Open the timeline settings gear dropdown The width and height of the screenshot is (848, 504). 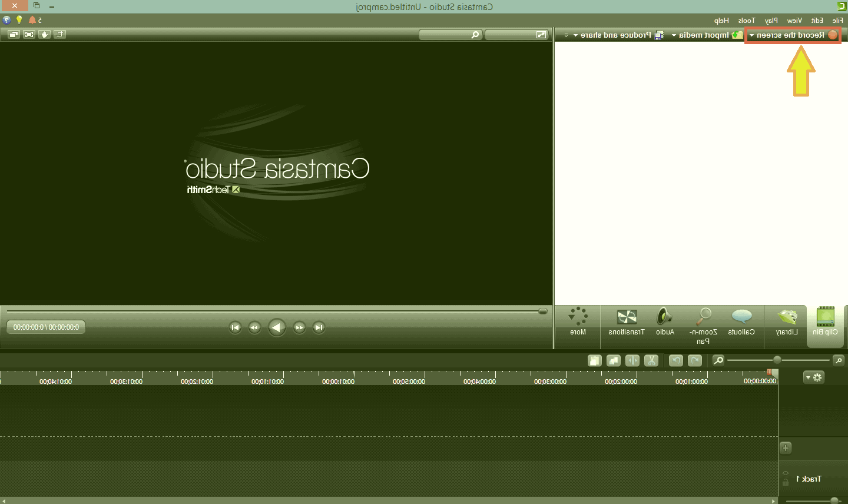[x=814, y=377]
